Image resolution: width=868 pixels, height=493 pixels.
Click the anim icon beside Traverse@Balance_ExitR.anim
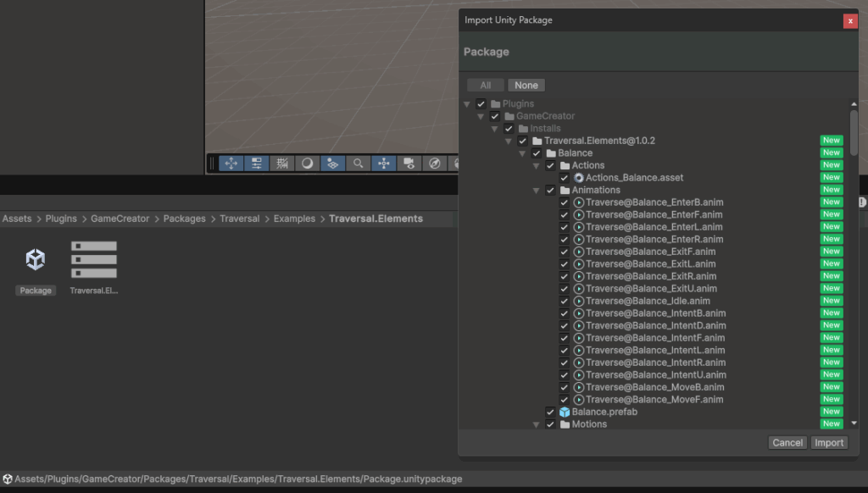578,276
